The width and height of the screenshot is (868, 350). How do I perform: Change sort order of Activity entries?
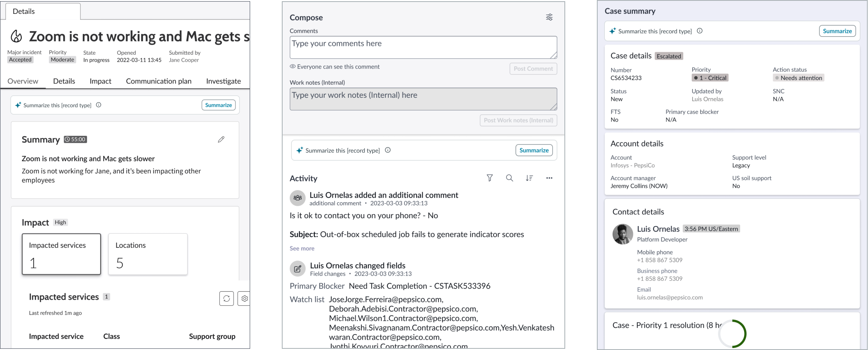coord(529,178)
